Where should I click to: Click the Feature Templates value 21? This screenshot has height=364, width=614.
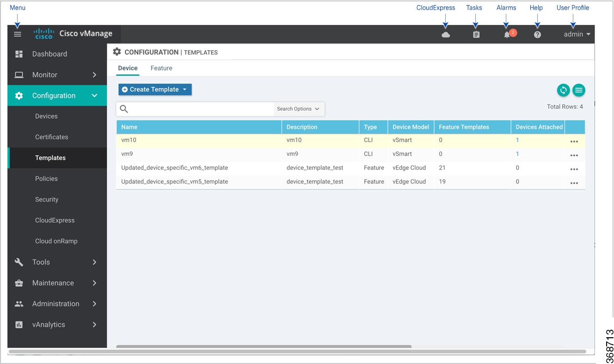click(x=442, y=168)
